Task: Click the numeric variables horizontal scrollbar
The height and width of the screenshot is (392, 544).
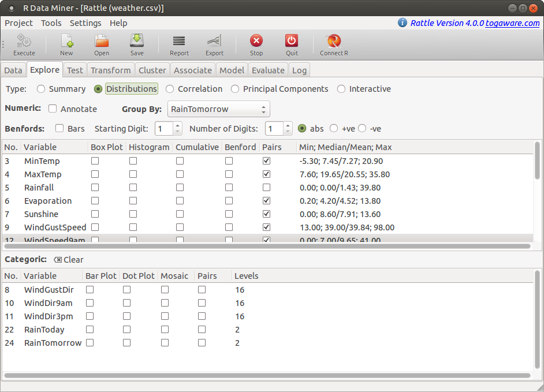Action: tap(267, 246)
